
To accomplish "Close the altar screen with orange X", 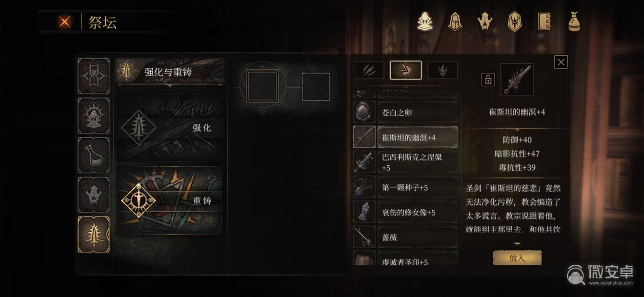I will 65,22.
